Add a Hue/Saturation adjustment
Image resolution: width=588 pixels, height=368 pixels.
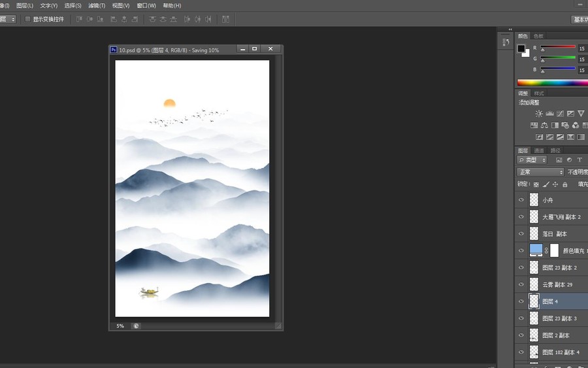click(534, 125)
